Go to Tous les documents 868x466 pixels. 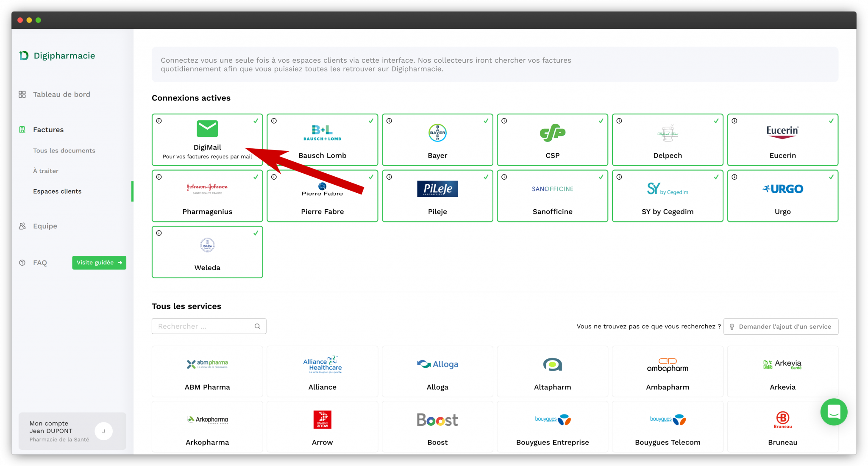click(x=64, y=150)
